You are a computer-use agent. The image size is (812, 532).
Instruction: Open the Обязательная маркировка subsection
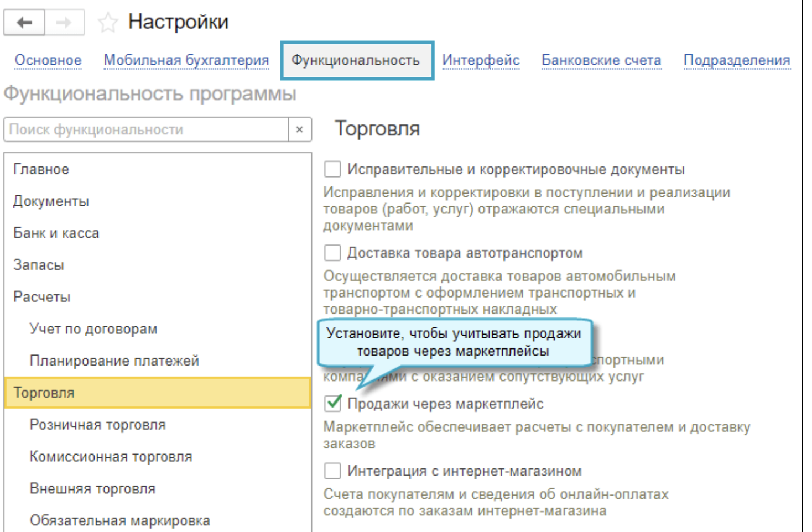120,520
